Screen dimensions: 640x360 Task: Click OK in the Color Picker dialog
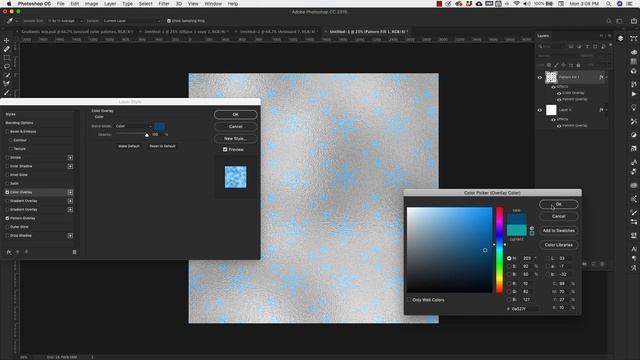[558, 204]
